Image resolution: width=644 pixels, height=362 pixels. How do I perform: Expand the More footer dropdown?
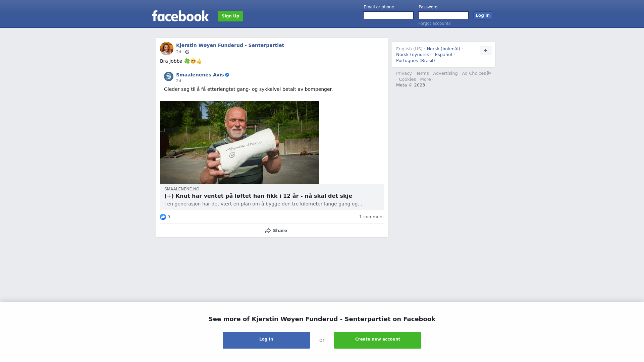pyautogui.click(x=427, y=79)
